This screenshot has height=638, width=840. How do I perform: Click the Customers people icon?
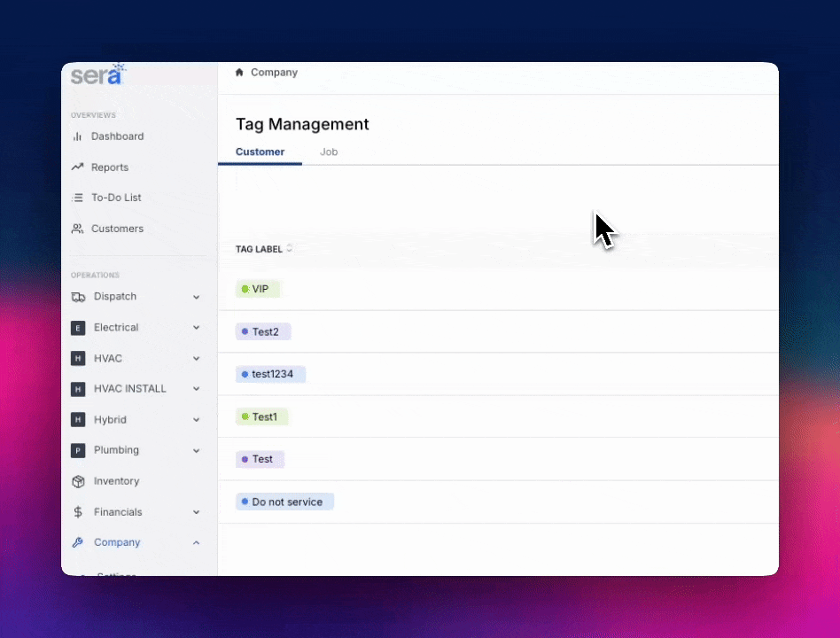click(78, 229)
